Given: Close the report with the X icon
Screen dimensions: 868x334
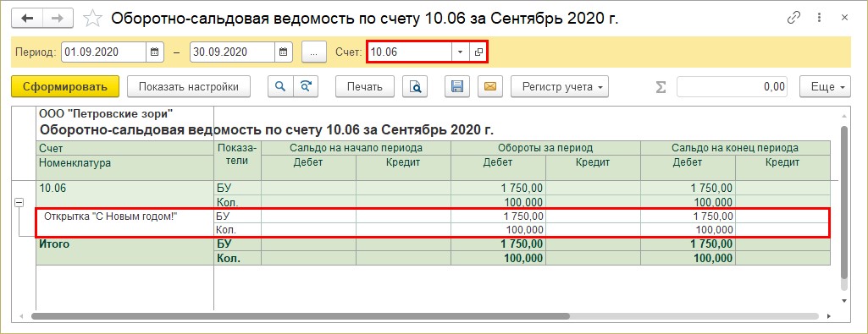Looking at the screenshot, I should tap(845, 18).
